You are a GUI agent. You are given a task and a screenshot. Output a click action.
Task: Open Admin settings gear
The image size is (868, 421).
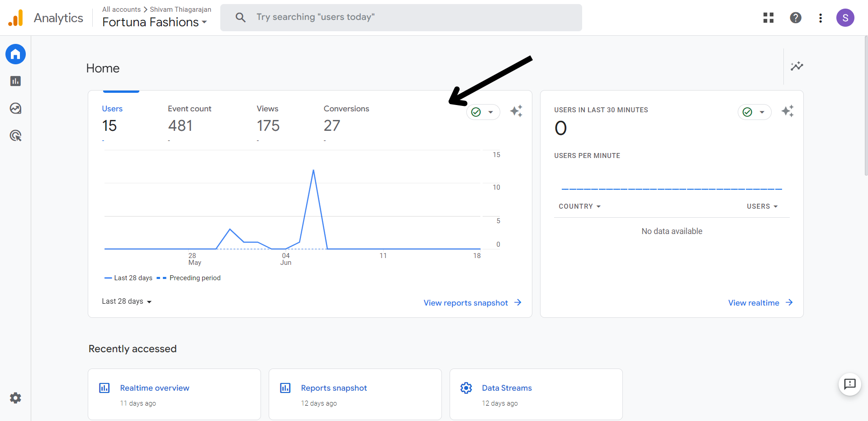[15, 398]
